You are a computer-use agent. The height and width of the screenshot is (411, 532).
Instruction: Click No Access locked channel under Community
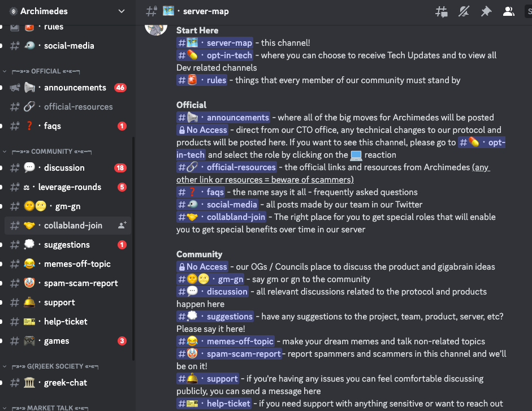tap(202, 267)
